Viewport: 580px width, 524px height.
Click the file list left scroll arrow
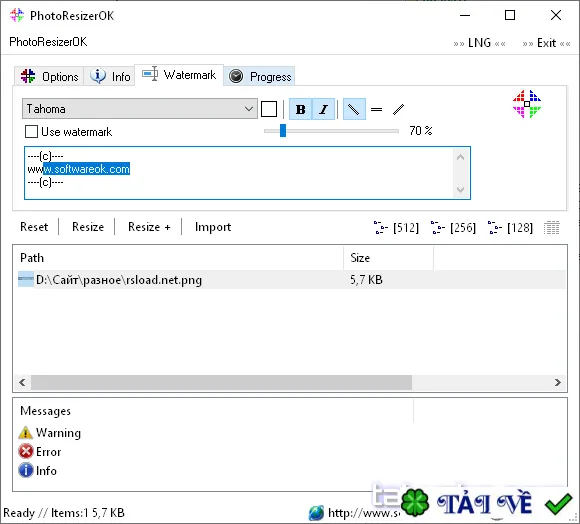pos(22,382)
